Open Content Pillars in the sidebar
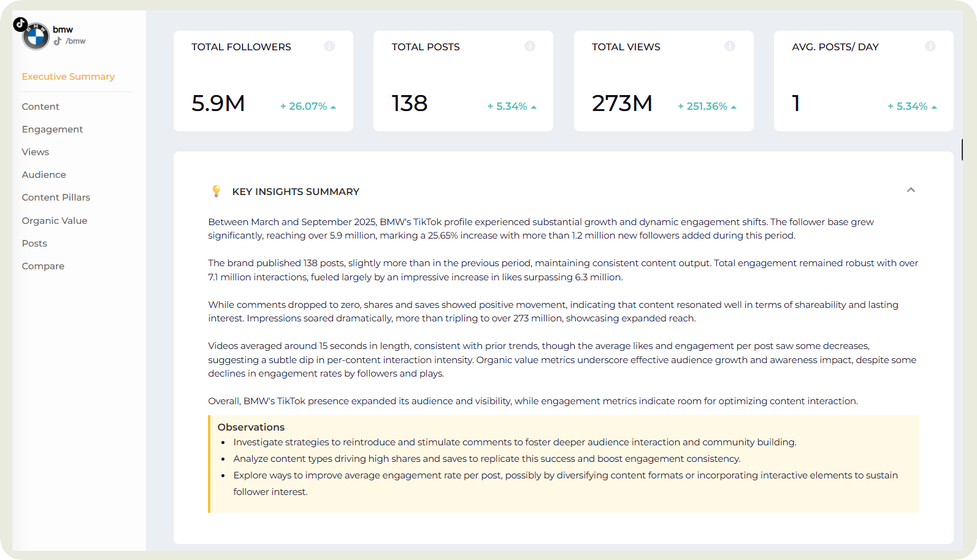This screenshot has width=977, height=560. [56, 198]
